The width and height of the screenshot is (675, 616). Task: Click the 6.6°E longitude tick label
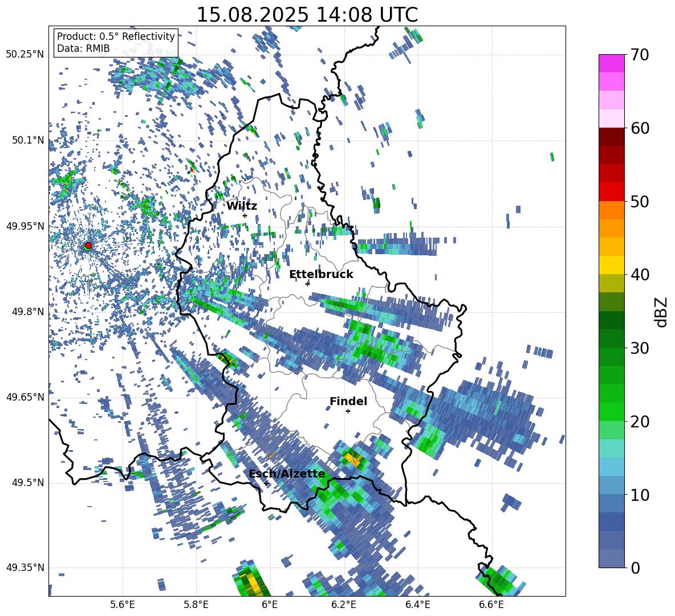[x=491, y=605]
